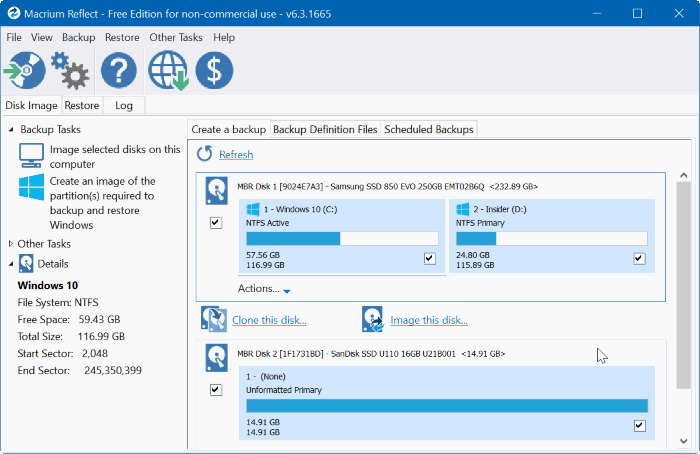The image size is (700, 454).
Task: Click the Start Sector 2,048 detail
Action: [x=62, y=354]
